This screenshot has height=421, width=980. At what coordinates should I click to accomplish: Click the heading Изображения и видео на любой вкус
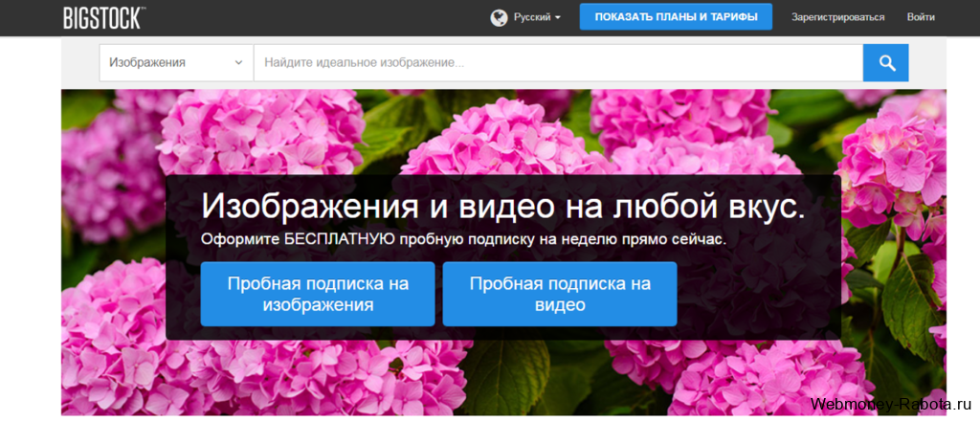tap(503, 207)
